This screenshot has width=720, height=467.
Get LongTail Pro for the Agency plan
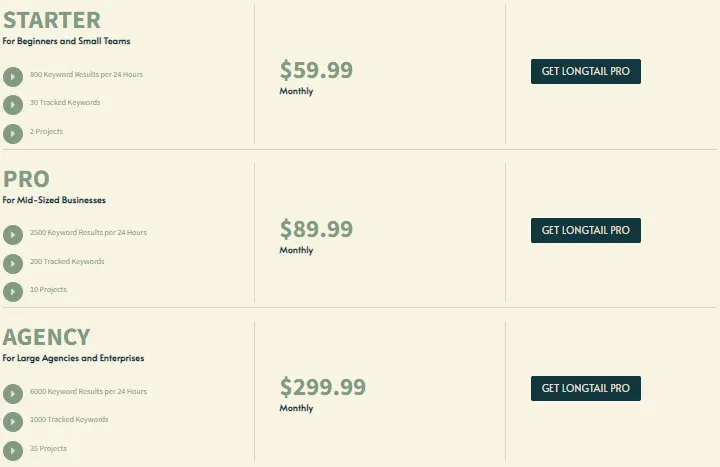point(586,388)
